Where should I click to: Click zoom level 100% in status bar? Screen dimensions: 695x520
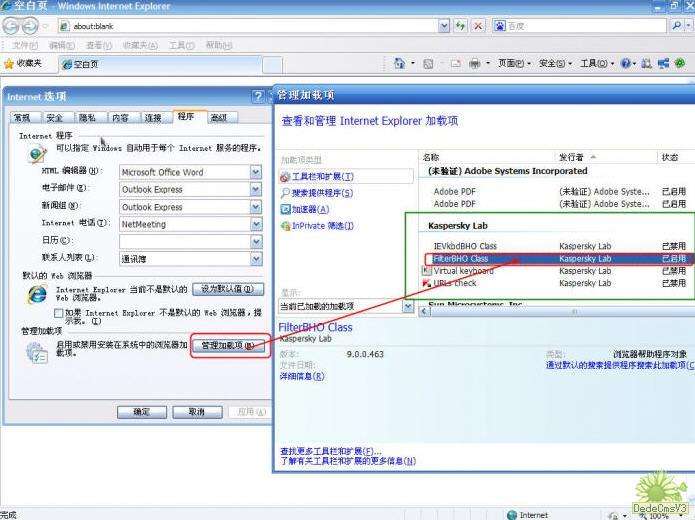659,516
